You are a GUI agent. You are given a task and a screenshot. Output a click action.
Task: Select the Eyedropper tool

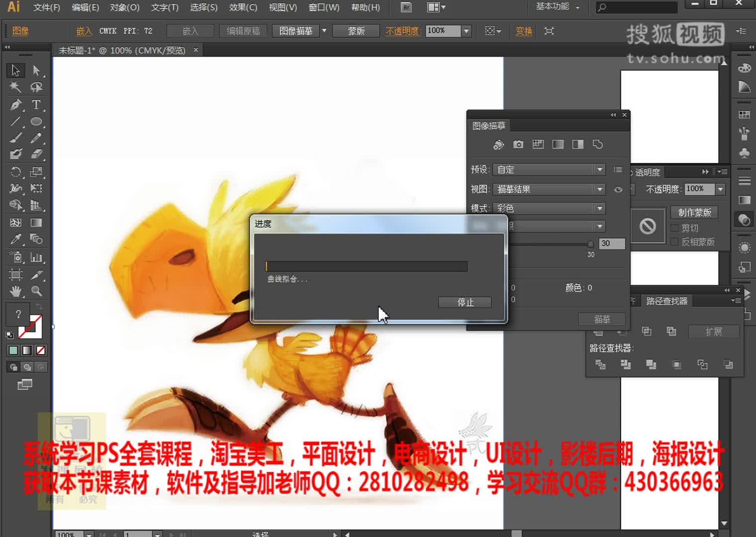(x=15, y=239)
